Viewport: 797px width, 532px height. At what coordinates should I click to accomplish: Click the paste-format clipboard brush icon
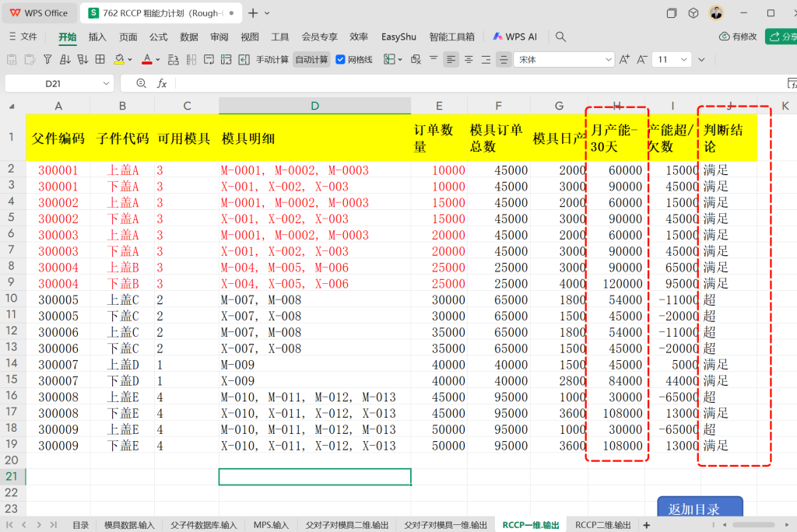point(30,59)
